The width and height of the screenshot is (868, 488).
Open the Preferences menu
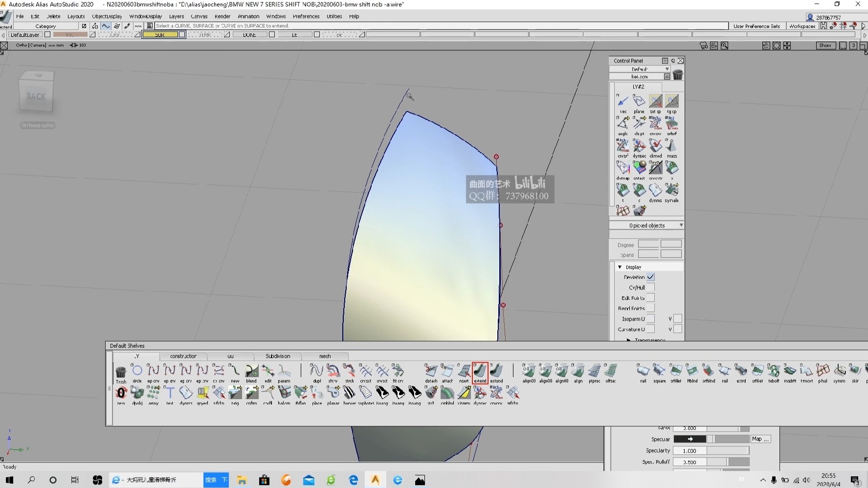306,16
